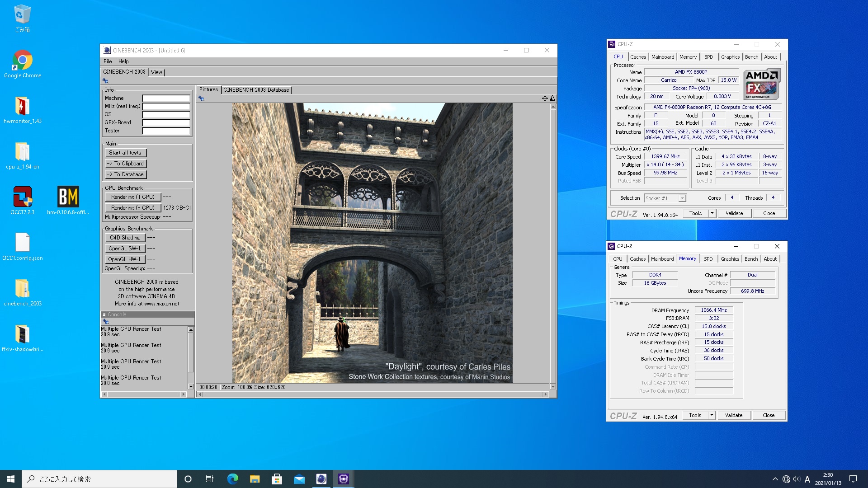Image resolution: width=868 pixels, height=488 pixels.
Task: Click the GFX-Board input field
Action: coord(166,122)
